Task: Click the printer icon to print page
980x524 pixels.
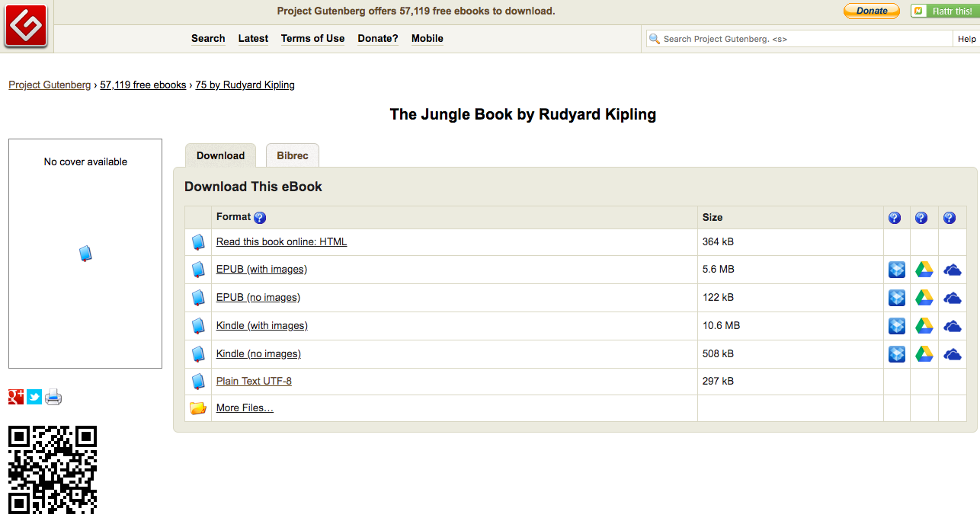Action: (x=53, y=397)
